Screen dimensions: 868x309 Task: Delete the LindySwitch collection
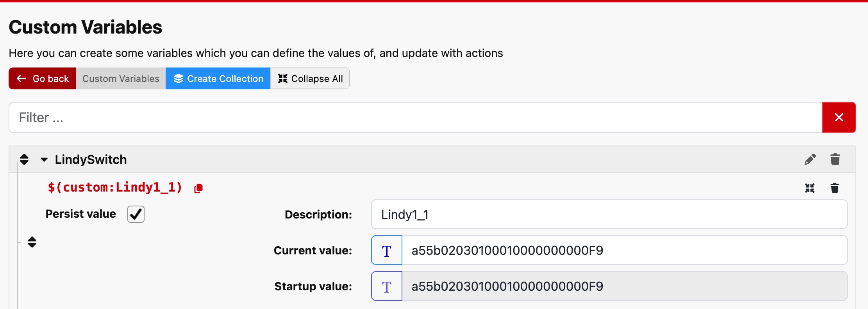tap(835, 159)
